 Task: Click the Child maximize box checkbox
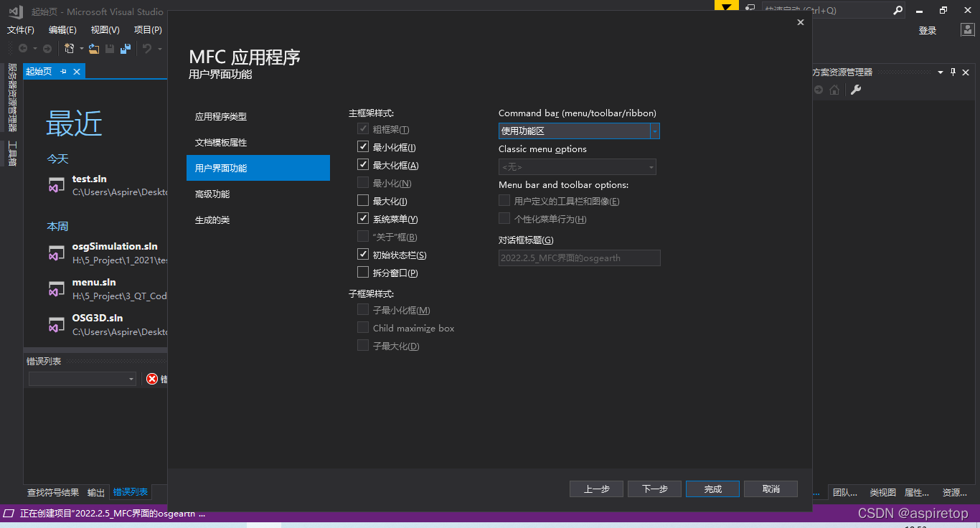363,328
